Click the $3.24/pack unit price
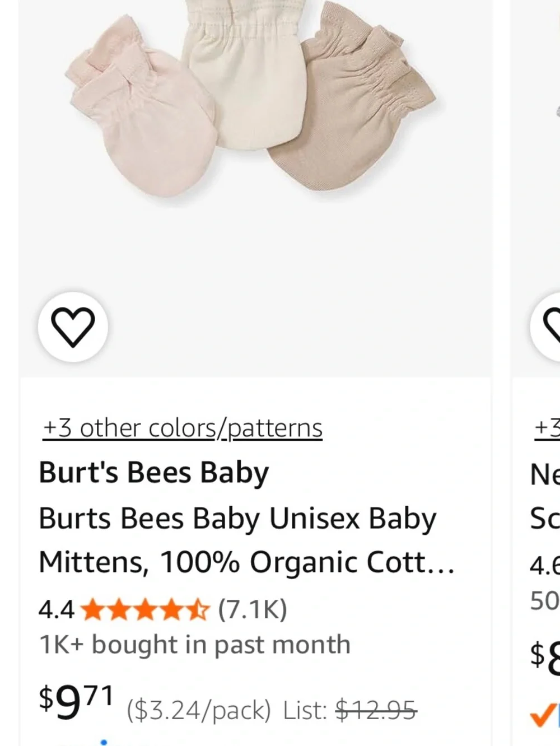560x746 pixels. pos(199,711)
